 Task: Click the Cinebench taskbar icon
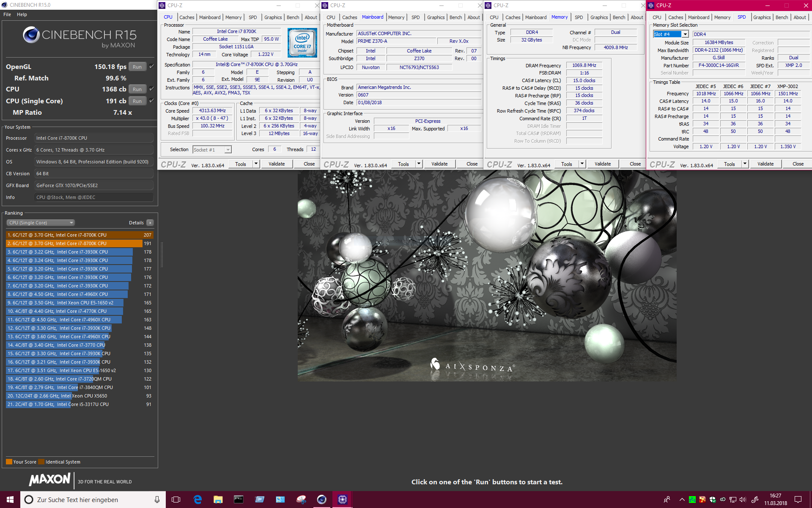pos(321,500)
